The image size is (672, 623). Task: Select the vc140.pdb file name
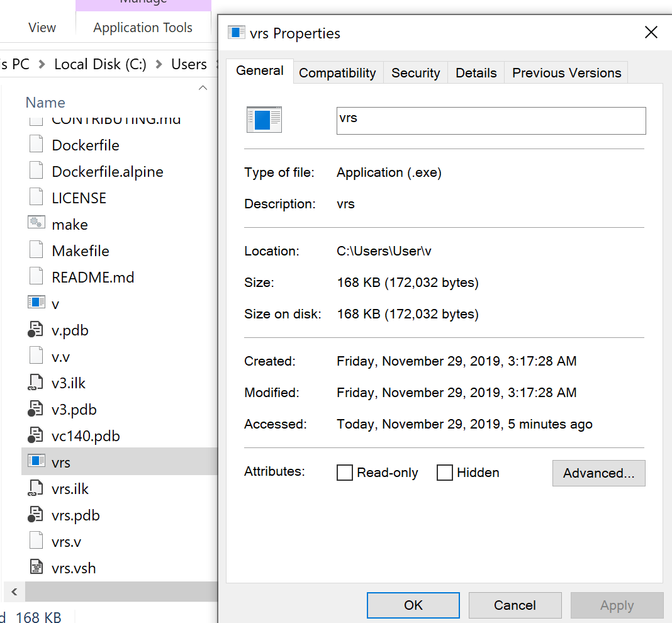coord(86,436)
